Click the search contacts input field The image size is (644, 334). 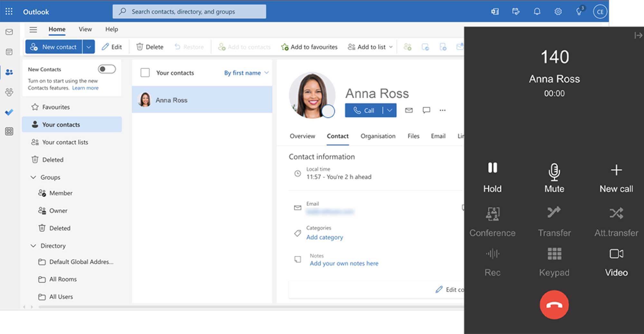pos(189,12)
